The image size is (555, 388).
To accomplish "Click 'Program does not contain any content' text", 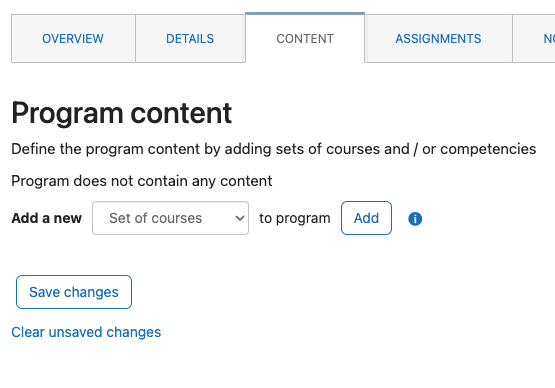I will pos(142,181).
